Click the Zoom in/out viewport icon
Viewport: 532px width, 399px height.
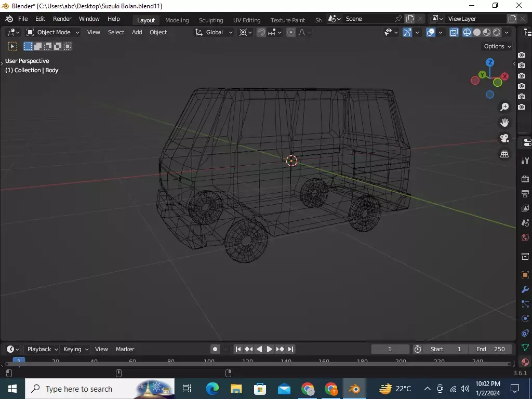tap(504, 107)
